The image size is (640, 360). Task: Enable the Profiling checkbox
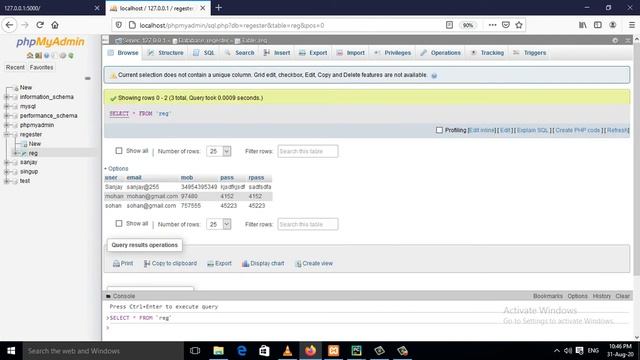(x=439, y=130)
